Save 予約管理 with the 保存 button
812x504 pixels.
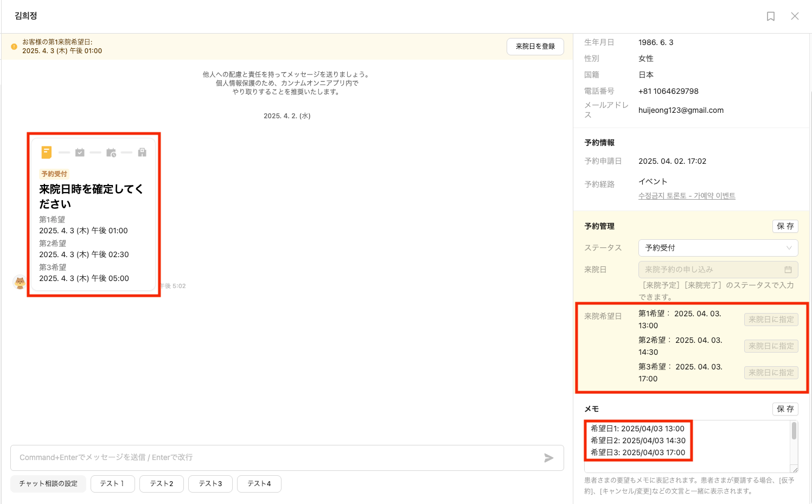pyautogui.click(x=785, y=226)
